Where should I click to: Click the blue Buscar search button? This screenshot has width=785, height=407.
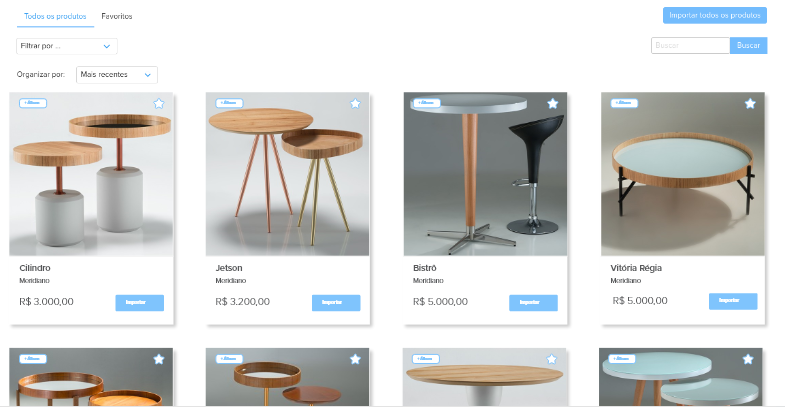(x=748, y=46)
